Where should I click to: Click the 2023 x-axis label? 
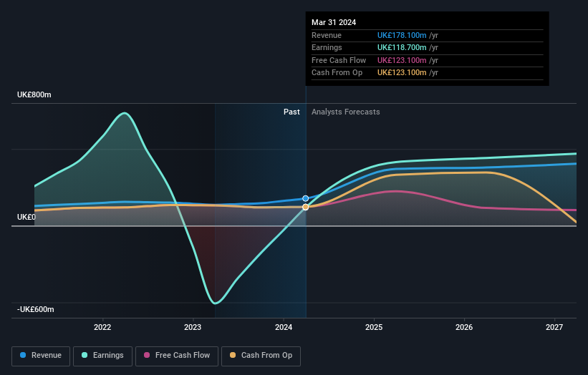(193, 327)
